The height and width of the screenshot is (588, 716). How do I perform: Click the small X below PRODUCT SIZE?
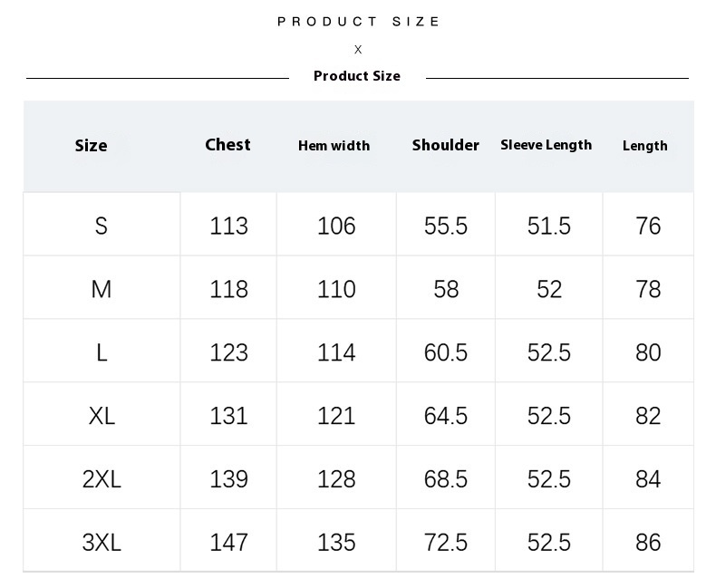click(x=358, y=50)
